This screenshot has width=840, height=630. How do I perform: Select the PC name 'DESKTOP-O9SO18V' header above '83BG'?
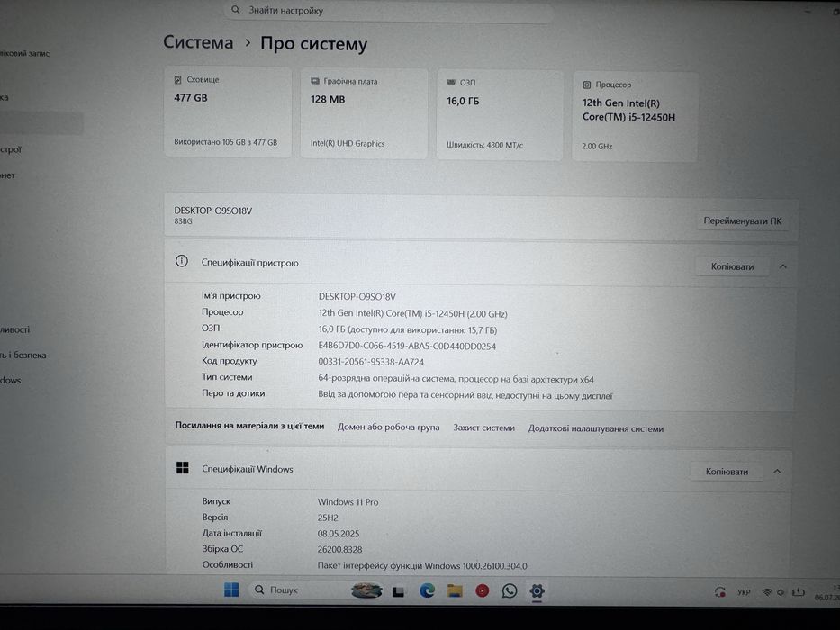212,211
